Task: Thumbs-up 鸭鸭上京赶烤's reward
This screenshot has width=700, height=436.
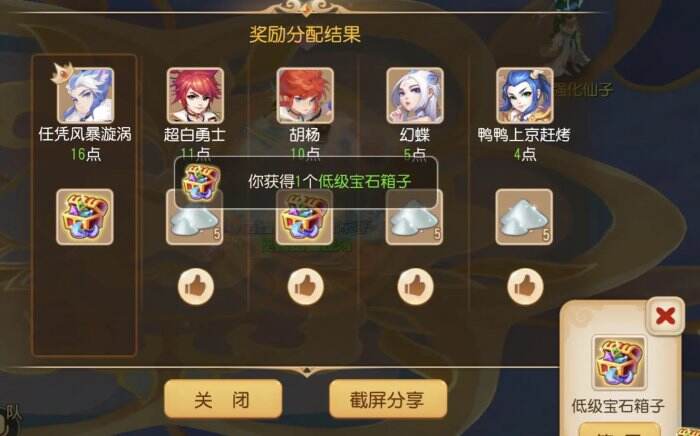Action: click(525, 287)
